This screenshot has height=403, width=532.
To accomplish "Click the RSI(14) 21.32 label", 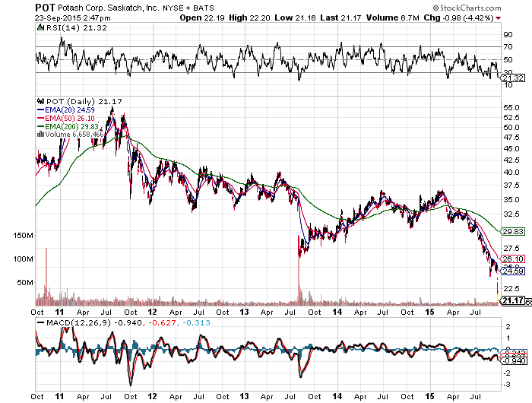I will (x=76, y=28).
